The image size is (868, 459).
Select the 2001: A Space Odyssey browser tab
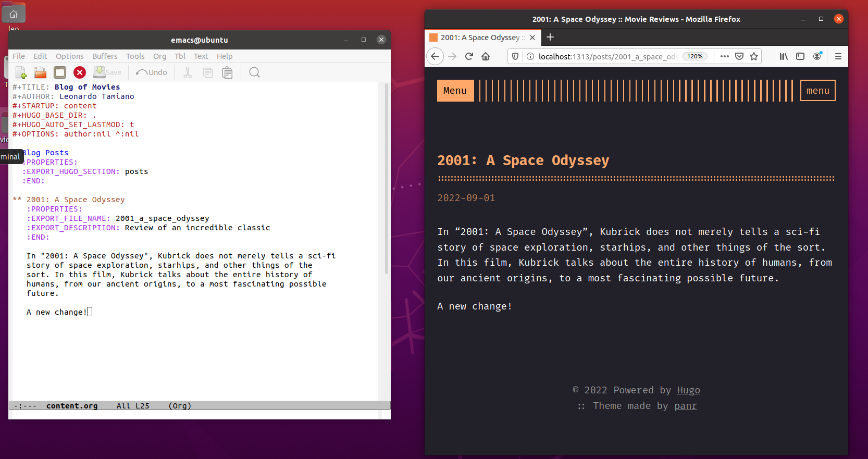[x=482, y=38]
